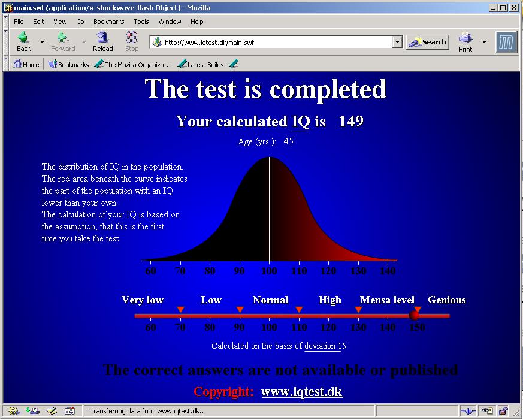Click the calculated IQ value 149

point(351,122)
